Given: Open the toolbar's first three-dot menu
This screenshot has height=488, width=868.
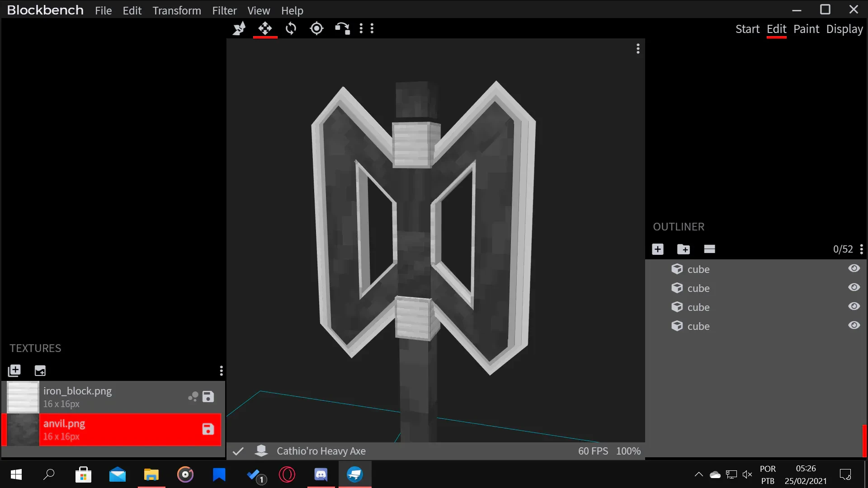Looking at the screenshot, I should (x=361, y=28).
